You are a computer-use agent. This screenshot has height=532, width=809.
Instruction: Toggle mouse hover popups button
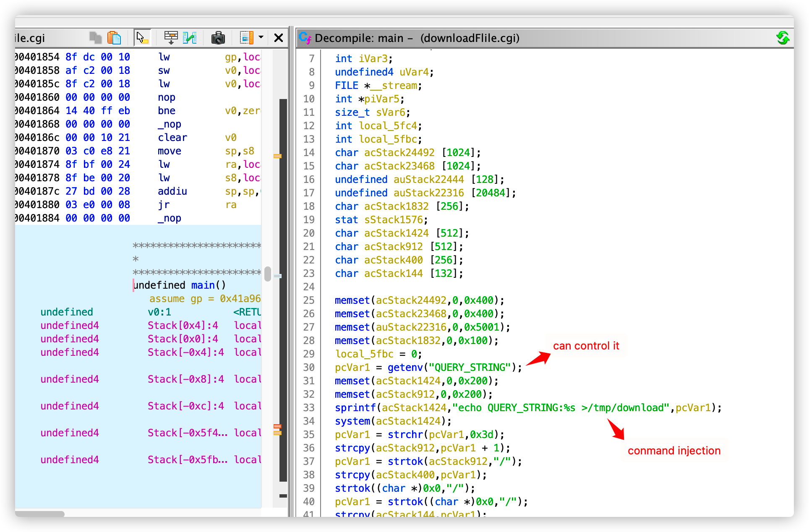pos(142,38)
